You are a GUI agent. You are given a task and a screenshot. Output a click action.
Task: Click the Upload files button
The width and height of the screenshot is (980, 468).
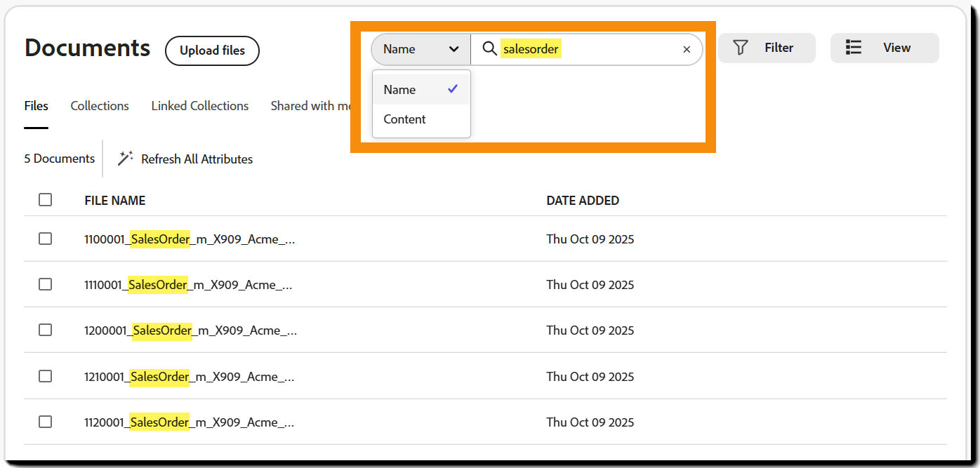(x=212, y=51)
